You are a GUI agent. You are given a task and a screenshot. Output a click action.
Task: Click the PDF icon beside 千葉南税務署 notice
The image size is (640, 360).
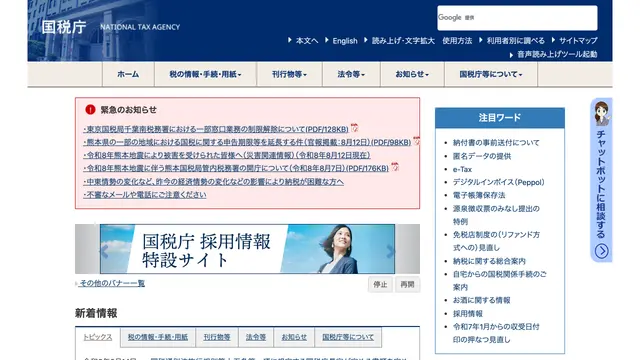point(354,128)
